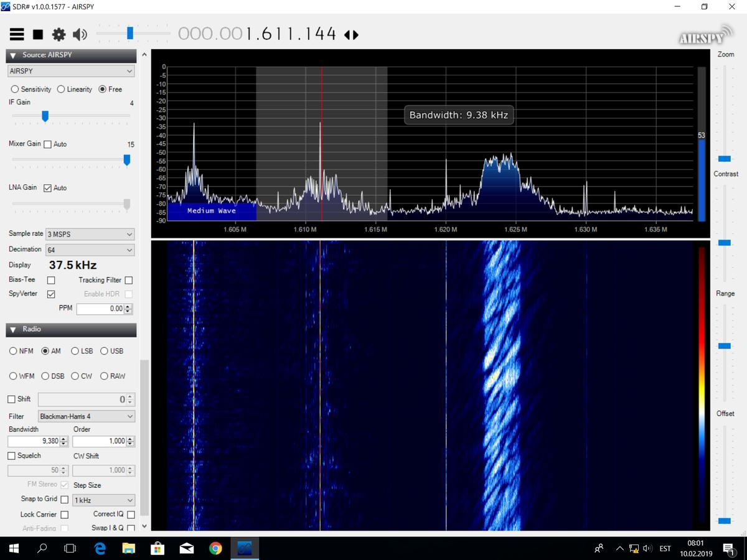
Task: Click the filter Order 1,000 field
Action: tap(100, 441)
